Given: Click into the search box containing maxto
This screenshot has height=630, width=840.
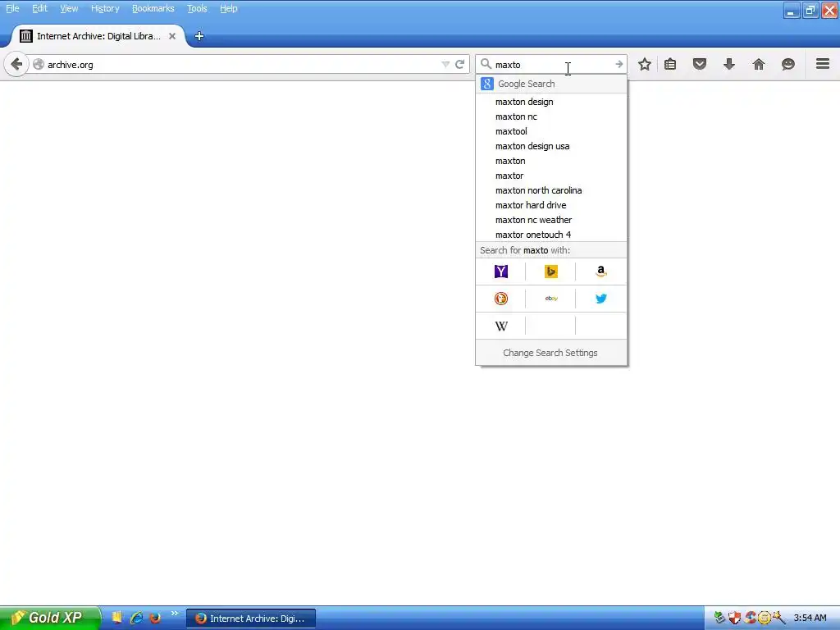Looking at the screenshot, I should [552, 64].
